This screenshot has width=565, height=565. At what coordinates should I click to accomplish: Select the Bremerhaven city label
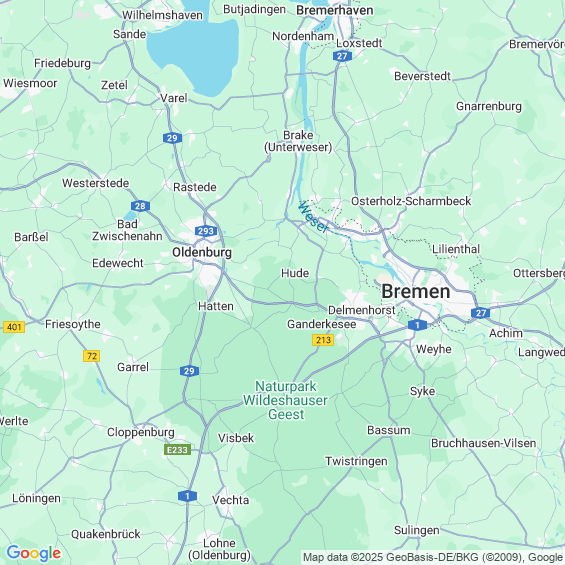click(x=335, y=10)
